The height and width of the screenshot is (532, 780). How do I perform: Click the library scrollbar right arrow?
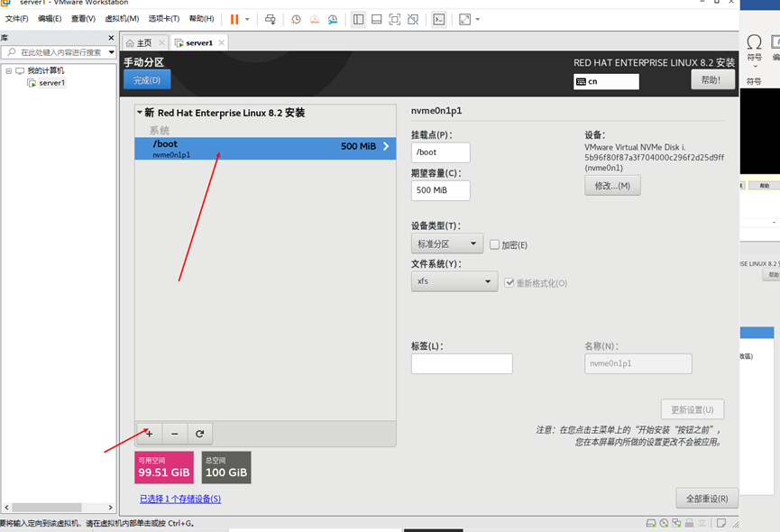point(110,507)
